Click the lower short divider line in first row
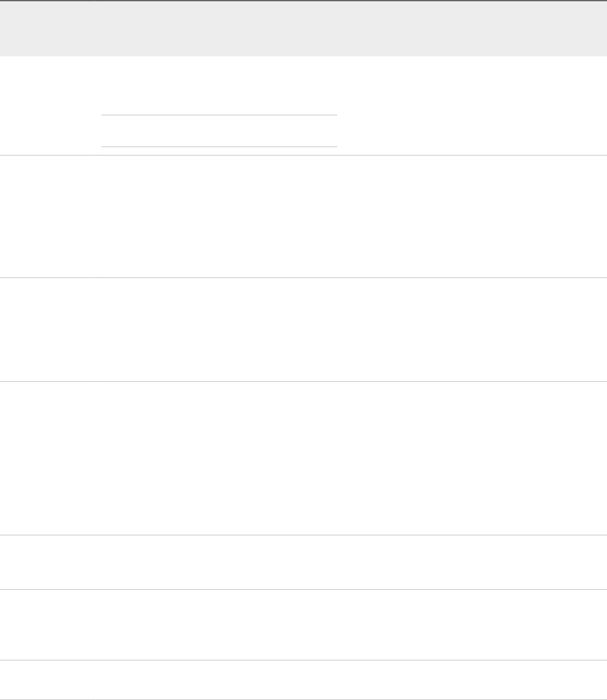607x700 pixels. point(219,146)
